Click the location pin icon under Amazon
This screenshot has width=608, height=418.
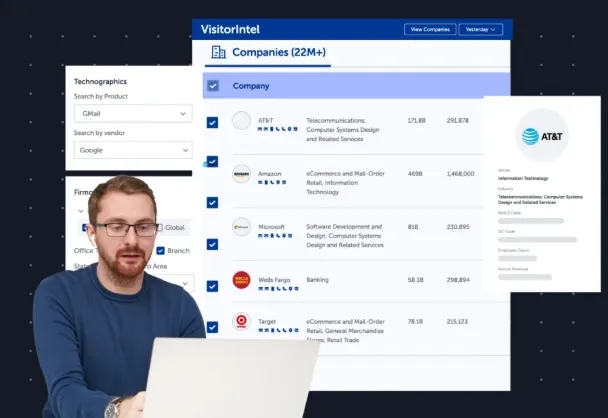pos(278,182)
